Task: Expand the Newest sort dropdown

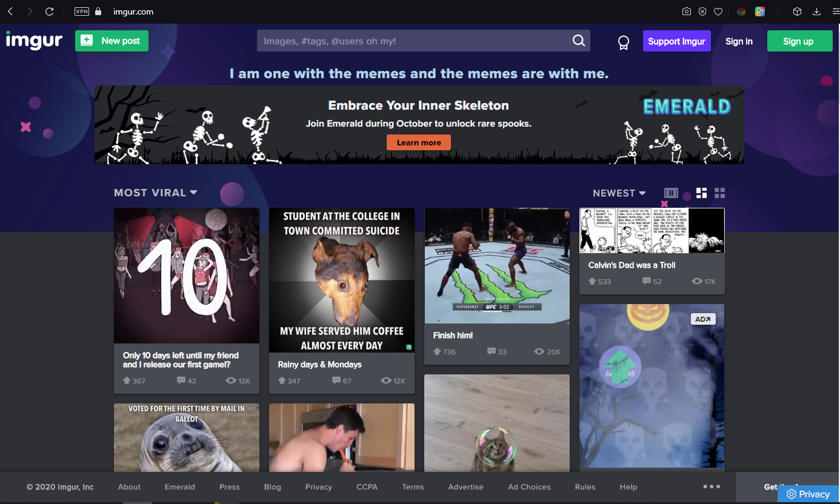Action: click(x=619, y=193)
